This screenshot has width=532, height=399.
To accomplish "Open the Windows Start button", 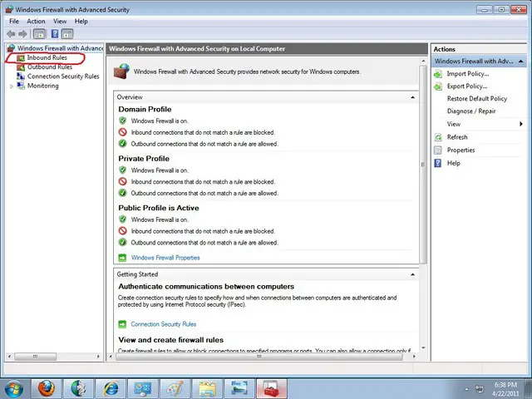I will click(x=13, y=389).
